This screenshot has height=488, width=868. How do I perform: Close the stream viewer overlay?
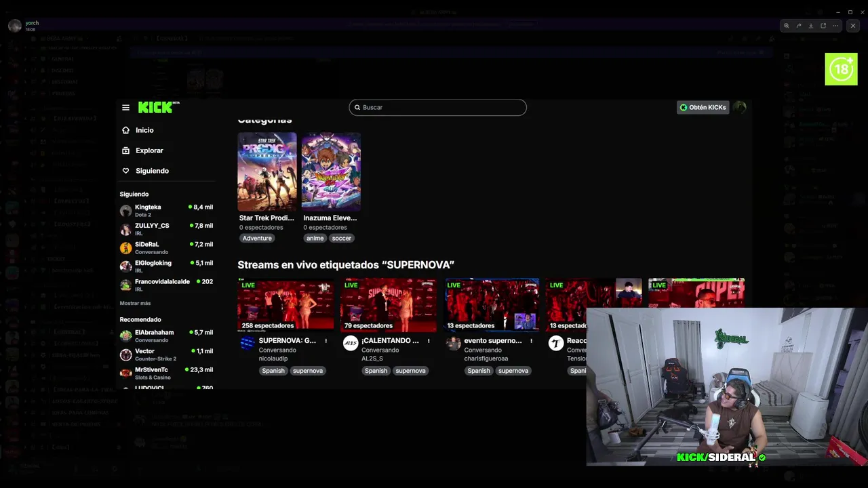click(x=853, y=26)
